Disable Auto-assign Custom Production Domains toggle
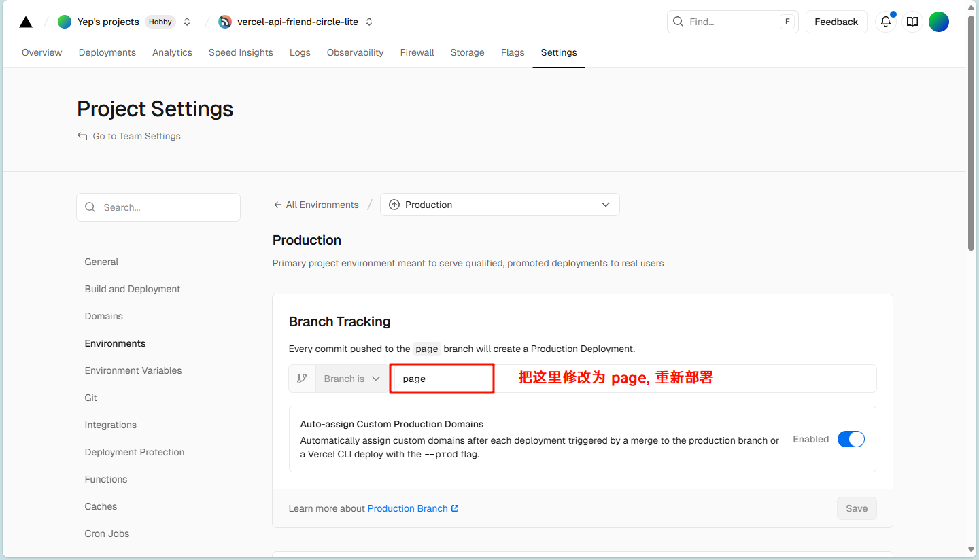 [851, 439]
